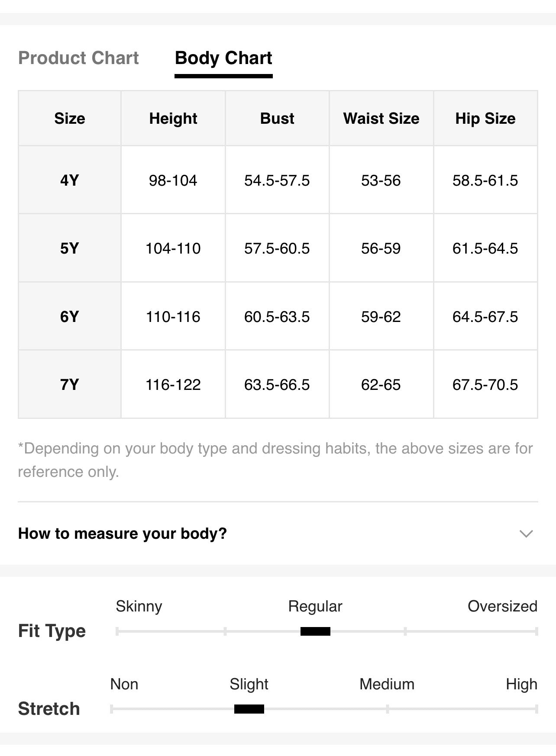
Task: Switch to the Product Chart tab
Action: click(78, 58)
